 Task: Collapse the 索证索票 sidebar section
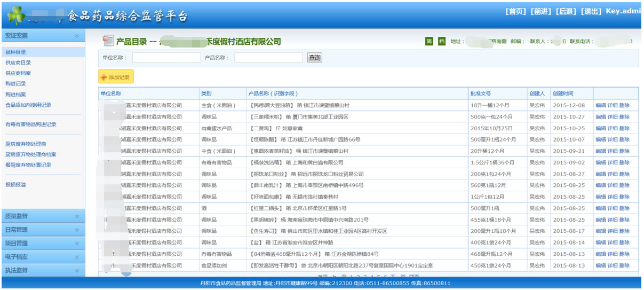click(77, 36)
